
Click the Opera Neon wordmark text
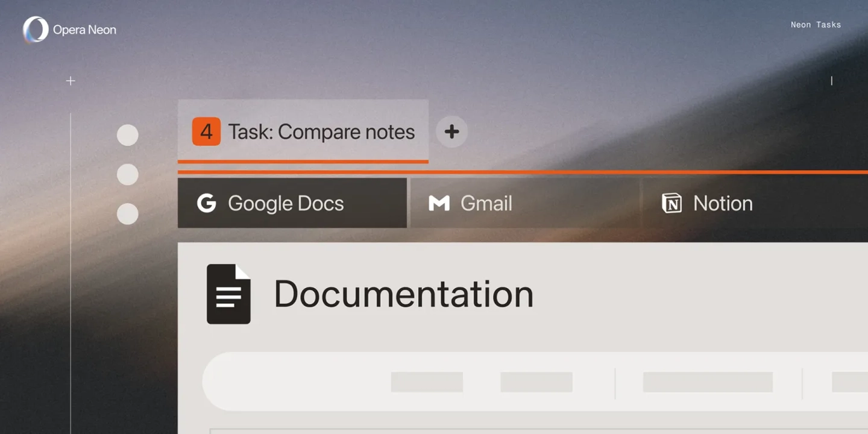coord(84,30)
